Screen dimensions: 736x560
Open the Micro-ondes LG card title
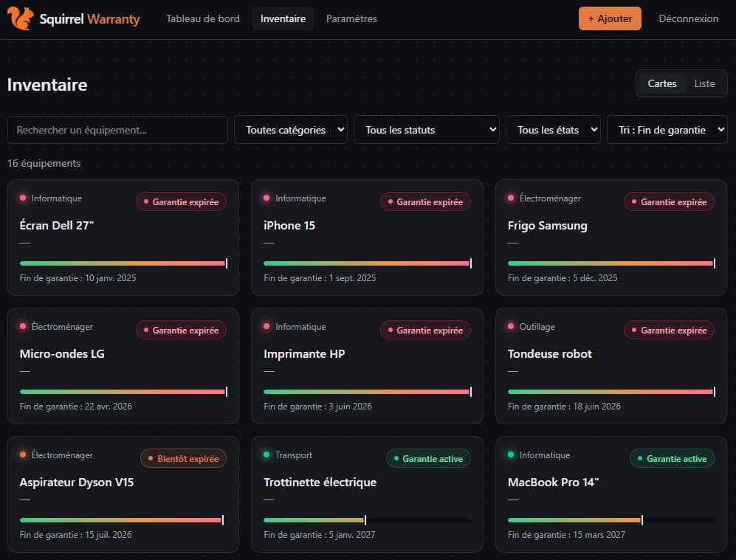pos(62,353)
